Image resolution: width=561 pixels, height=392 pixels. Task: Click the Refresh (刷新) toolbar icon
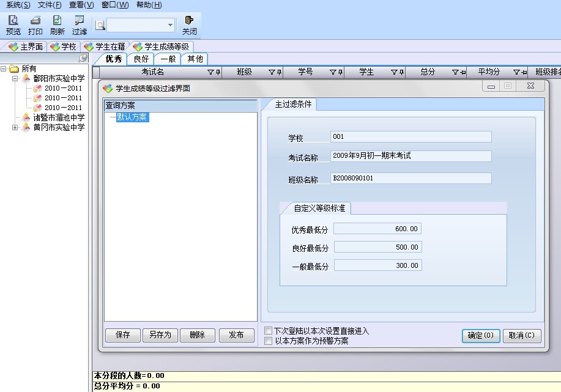pos(57,24)
